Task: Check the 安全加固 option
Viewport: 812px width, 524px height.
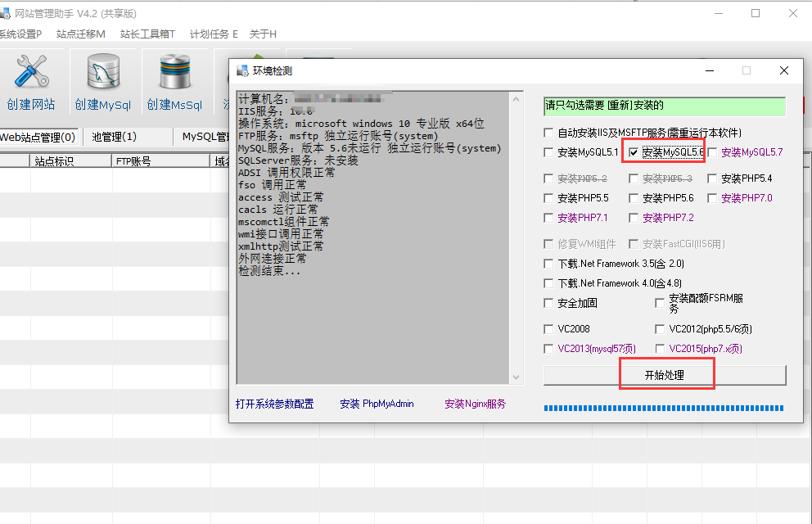Action: tap(549, 303)
